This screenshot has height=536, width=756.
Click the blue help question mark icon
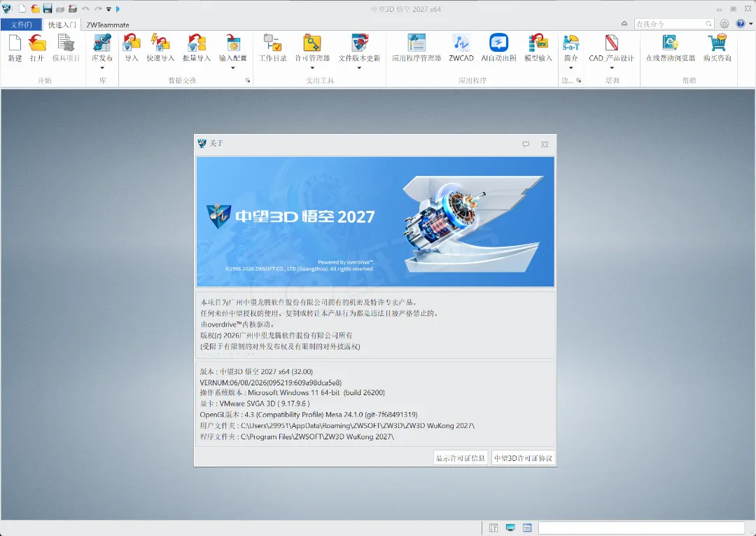click(x=741, y=24)
